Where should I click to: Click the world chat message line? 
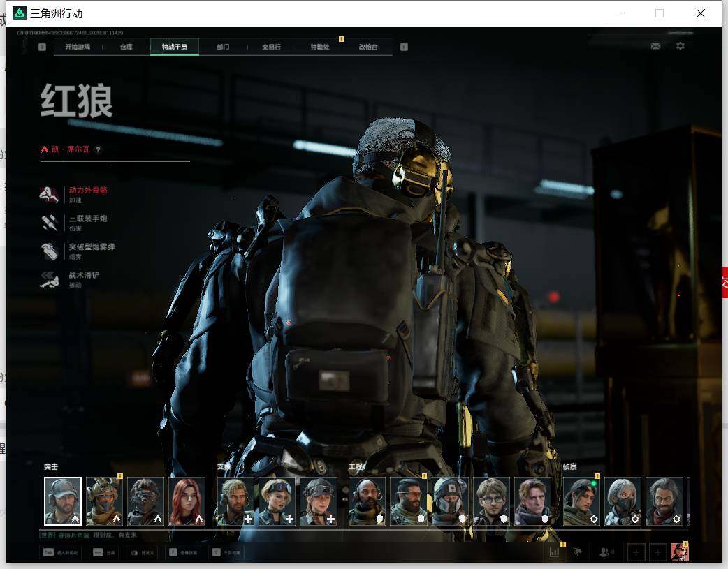tap(88, 535)
